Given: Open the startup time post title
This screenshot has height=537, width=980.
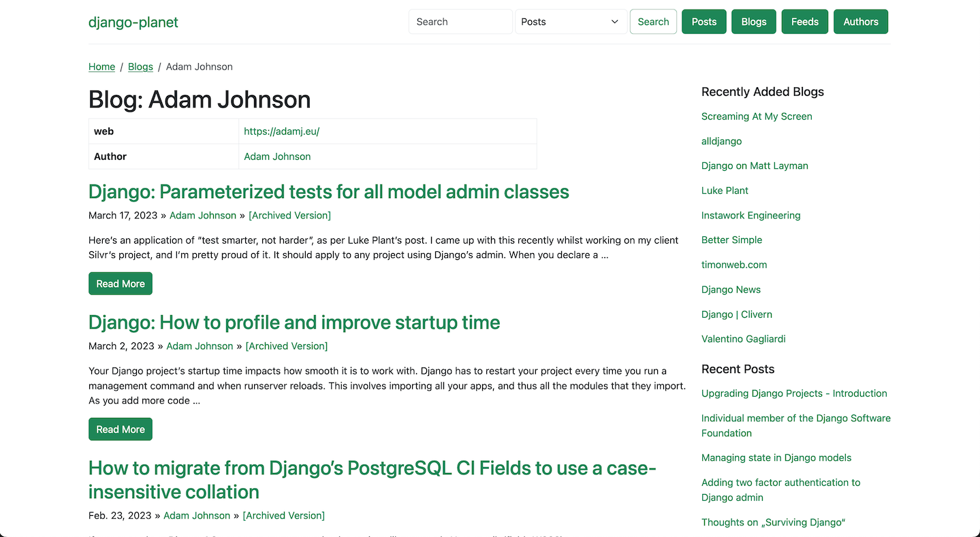Looking at the screenshot, I should pyautogui.click(x=294, y=322).
